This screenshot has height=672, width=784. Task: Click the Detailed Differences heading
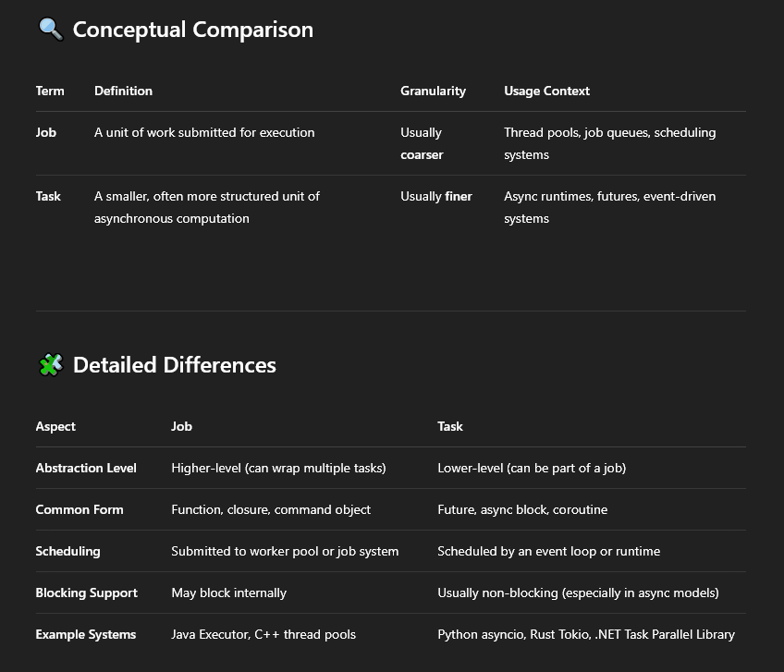tap(174, 365)
